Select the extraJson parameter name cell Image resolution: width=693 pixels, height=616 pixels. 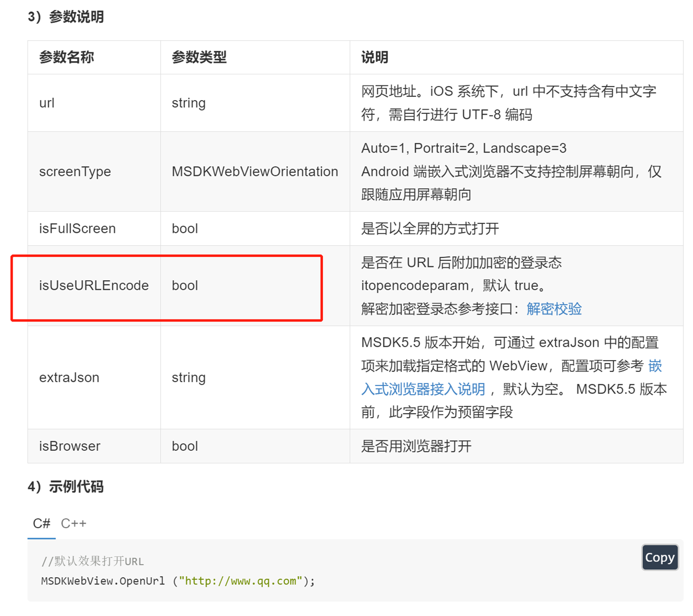(69, 377)
